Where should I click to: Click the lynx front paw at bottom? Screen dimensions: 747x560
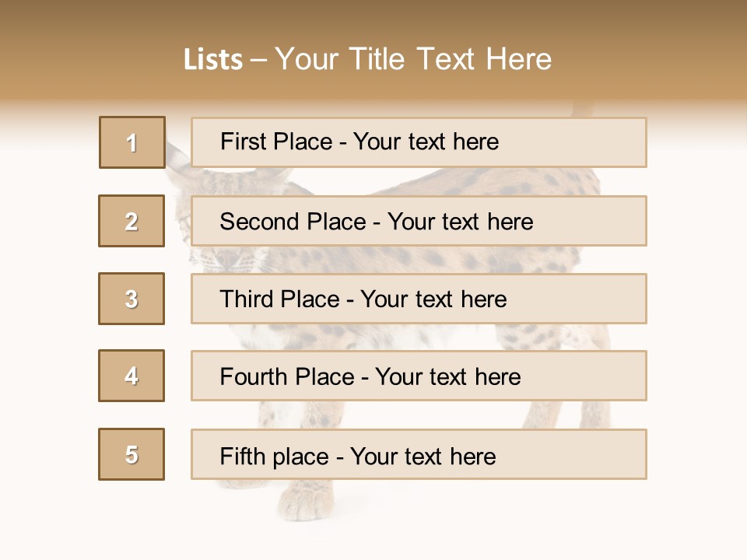coord(302,502)
